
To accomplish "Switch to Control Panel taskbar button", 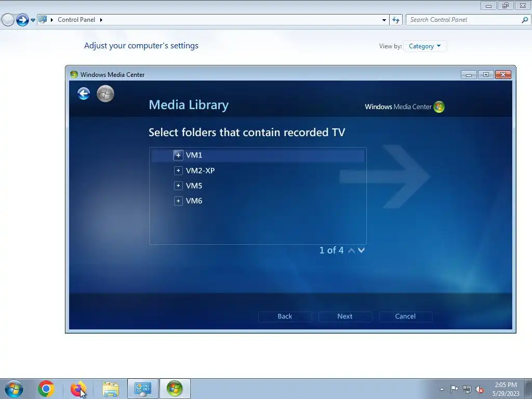I will coord(143,389).
